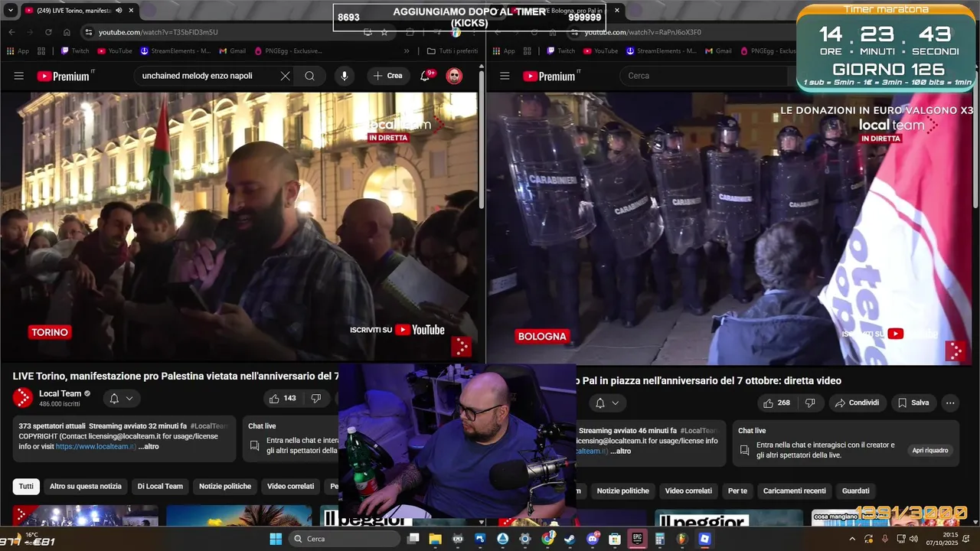Toggle the notification bell under Bologna video
This screenshot has height=551, width=980.
tap(599, 403)
